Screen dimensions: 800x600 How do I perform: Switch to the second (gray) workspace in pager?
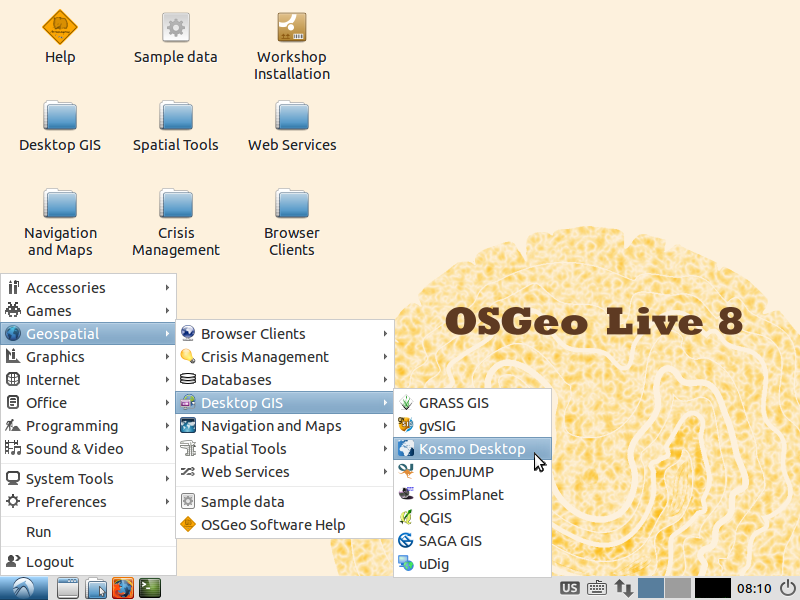(678, 588)
